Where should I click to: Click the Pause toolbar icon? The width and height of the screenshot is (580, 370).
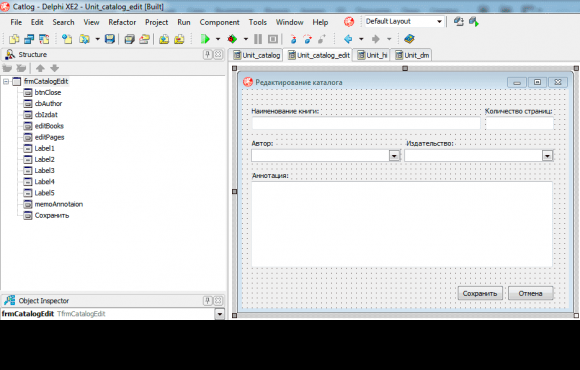click(258, 39)
